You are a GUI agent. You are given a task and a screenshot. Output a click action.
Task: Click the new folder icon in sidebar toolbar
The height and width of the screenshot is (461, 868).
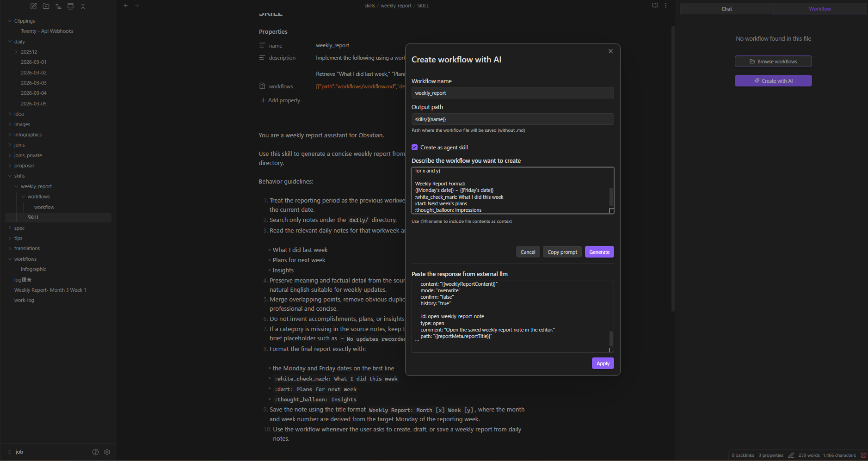(x=46, y=6)
